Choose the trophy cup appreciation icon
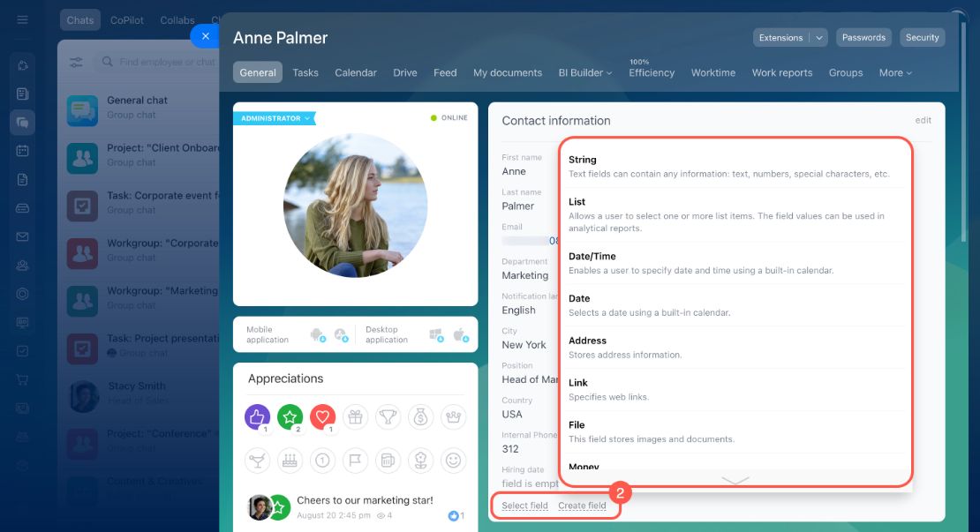The image size is (980, 532). coord(388,417)
